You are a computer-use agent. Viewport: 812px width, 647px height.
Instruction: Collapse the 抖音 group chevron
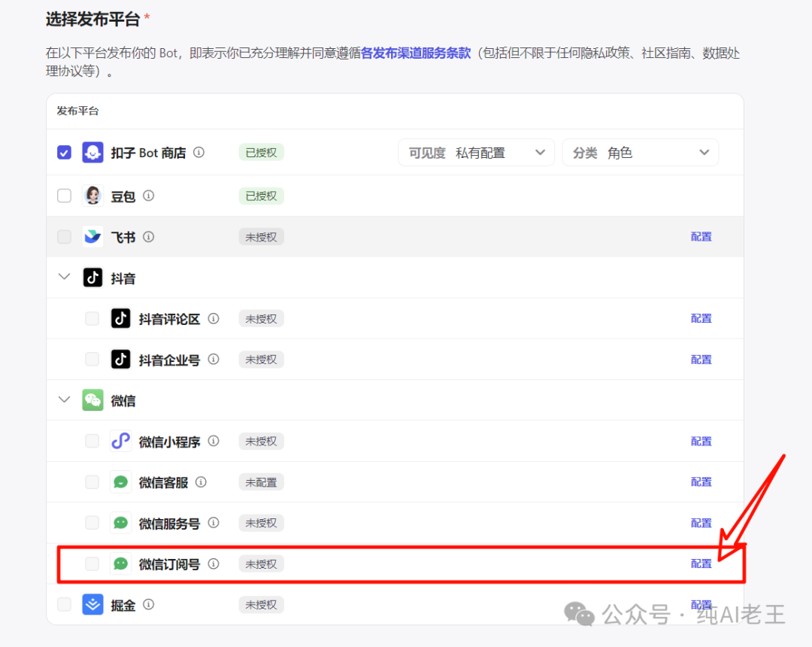[64, 277]
